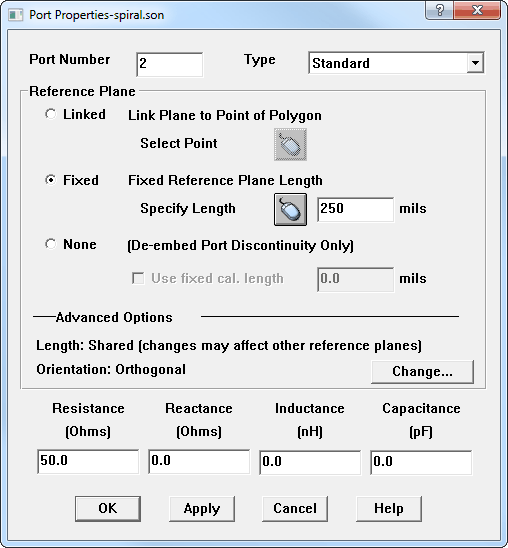The height and width of the screenshot is (548, 508).
Task: Click the Cancel button
Action: [295, 509]
